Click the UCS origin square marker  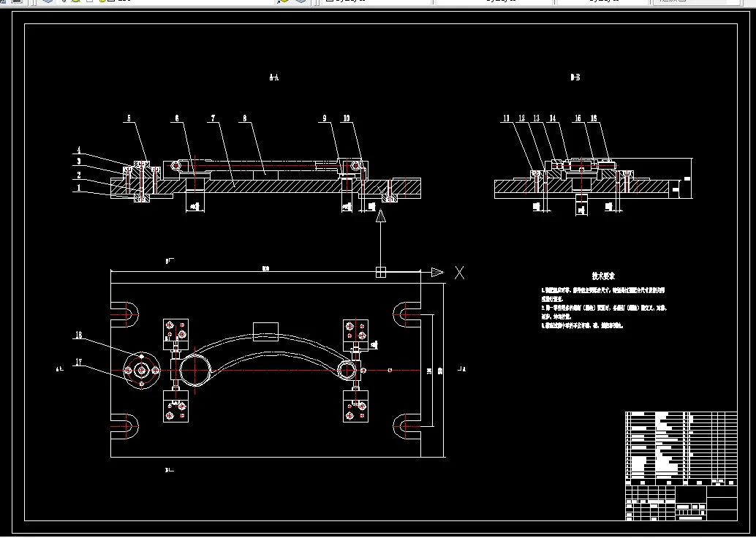[x=381, y=273]
